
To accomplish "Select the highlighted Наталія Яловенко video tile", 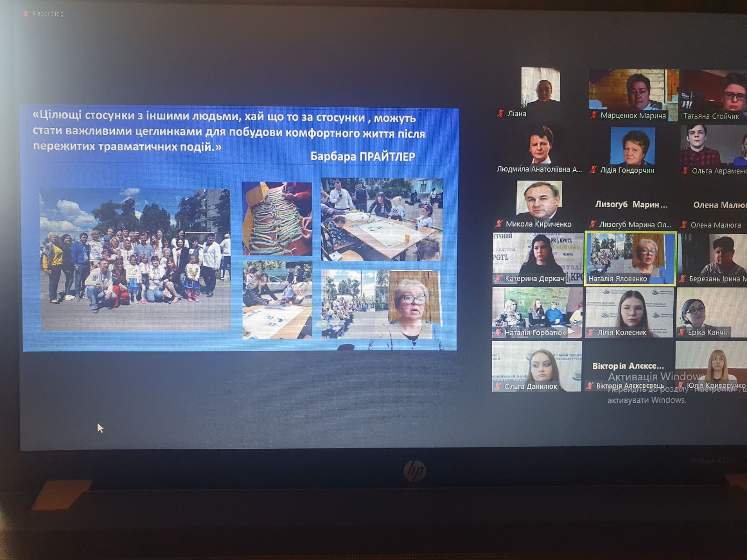I will point(630,259).
